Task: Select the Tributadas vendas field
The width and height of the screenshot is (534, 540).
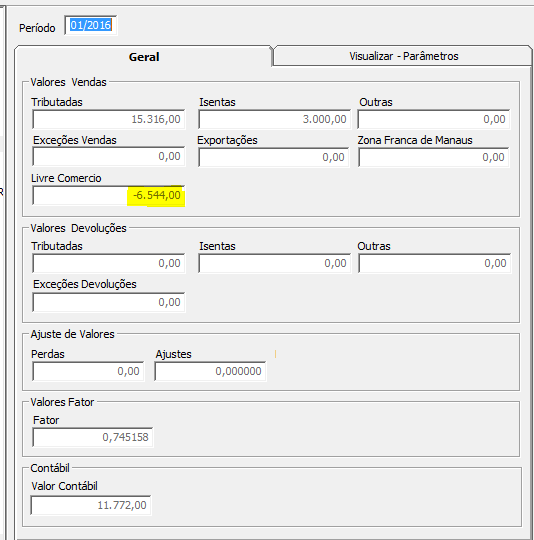Action: coord(108,119)
